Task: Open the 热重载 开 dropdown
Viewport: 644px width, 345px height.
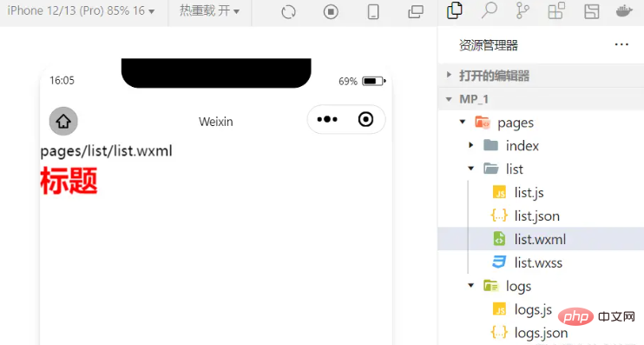Action: 209,10
